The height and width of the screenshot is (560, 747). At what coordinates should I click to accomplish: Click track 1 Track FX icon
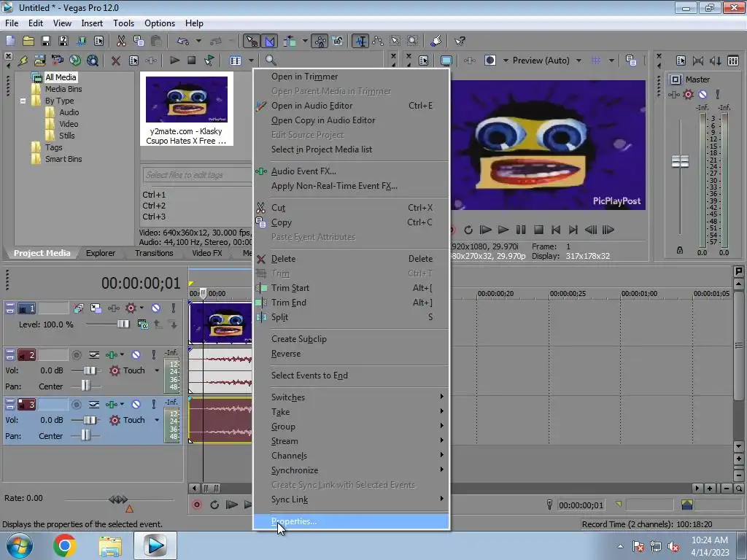tap(113, 308)
